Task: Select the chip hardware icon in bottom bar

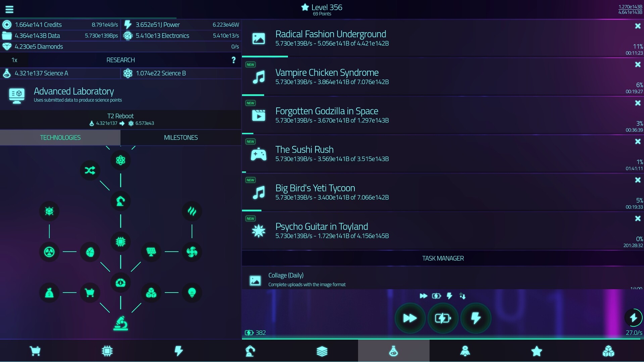Action: click(107, 351)
